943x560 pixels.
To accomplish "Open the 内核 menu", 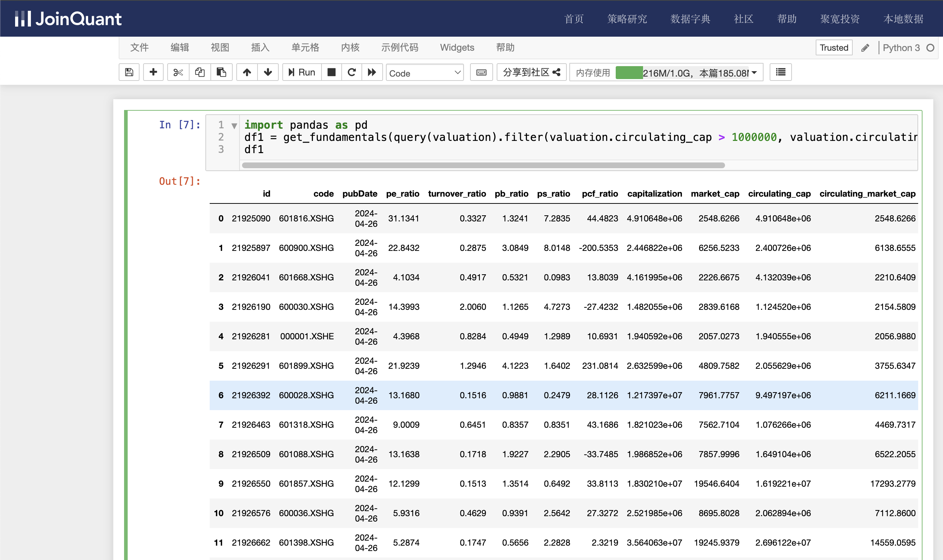I will click(x=350, y=47).
